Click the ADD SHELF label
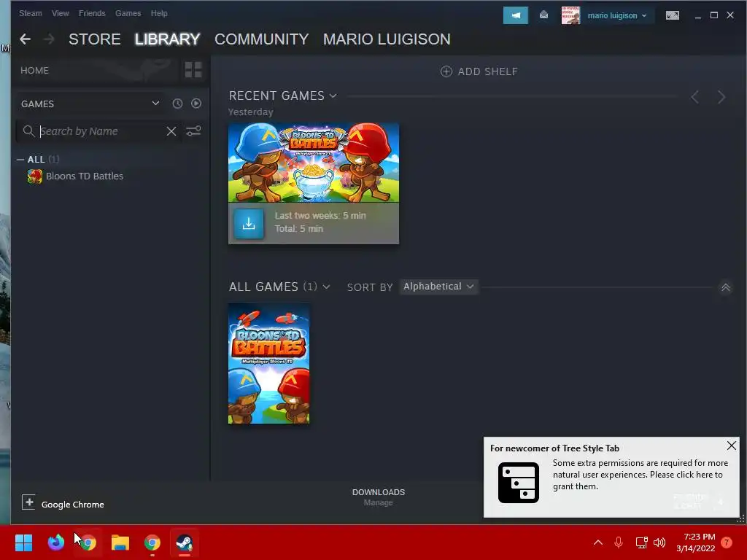Image resolution: width=747 pixels, height=560 pixels. [487, 71]
